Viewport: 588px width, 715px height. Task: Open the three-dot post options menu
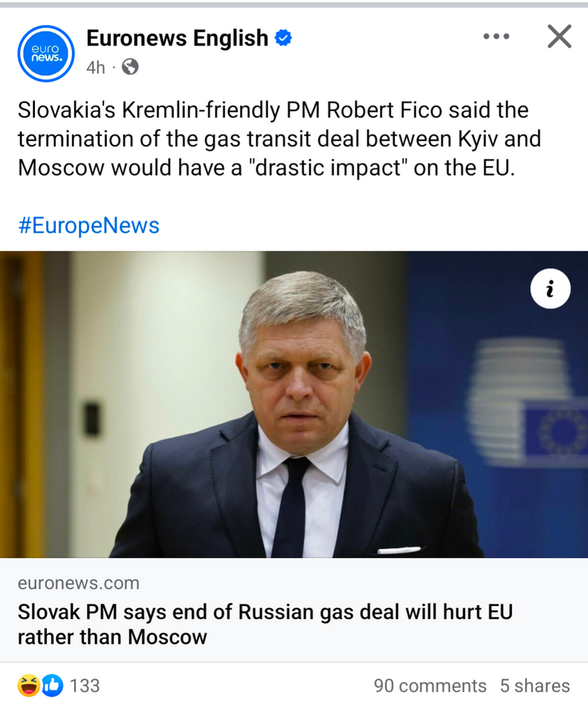(x=496, y=36)
